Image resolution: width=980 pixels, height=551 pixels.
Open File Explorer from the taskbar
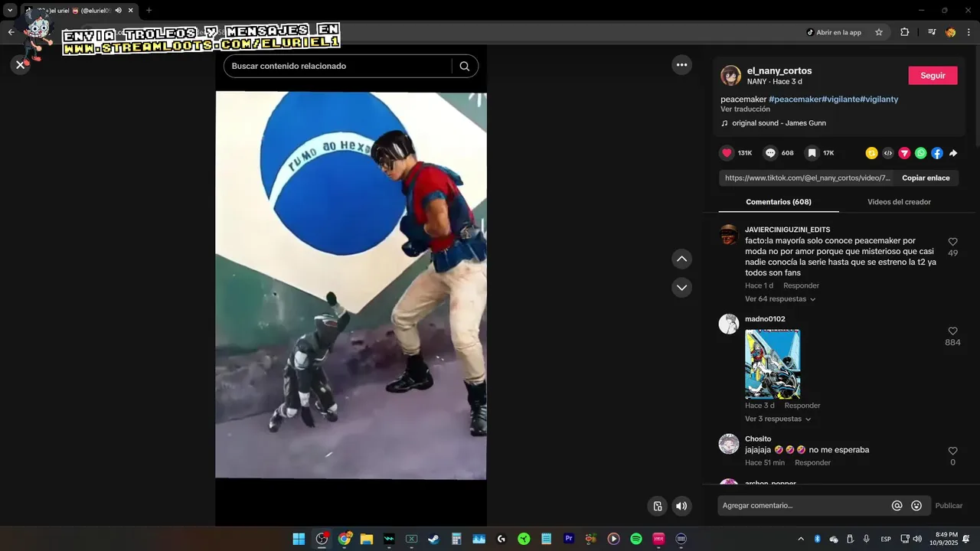[366, 539]
